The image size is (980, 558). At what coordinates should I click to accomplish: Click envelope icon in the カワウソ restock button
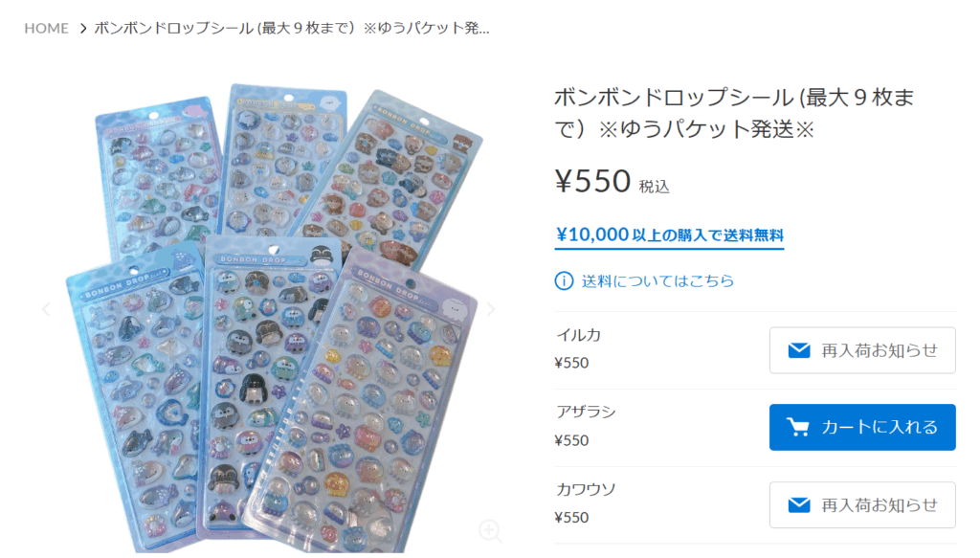click(799, 505)
